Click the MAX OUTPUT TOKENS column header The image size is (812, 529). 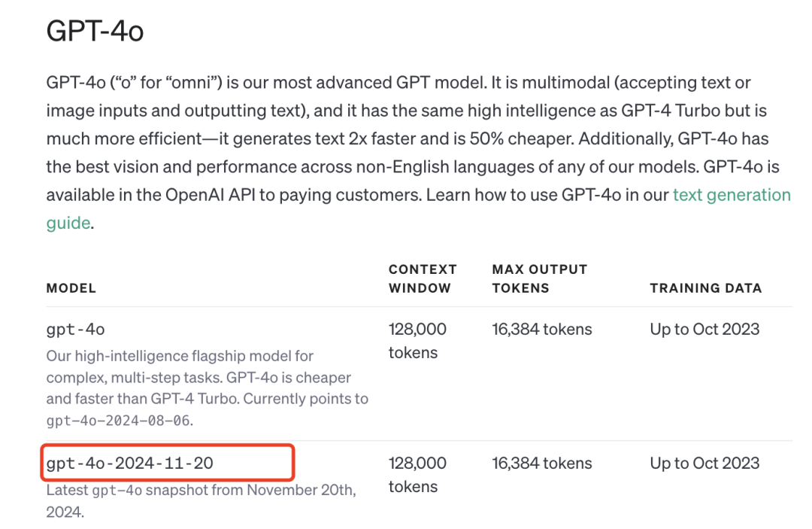[540, 278]
